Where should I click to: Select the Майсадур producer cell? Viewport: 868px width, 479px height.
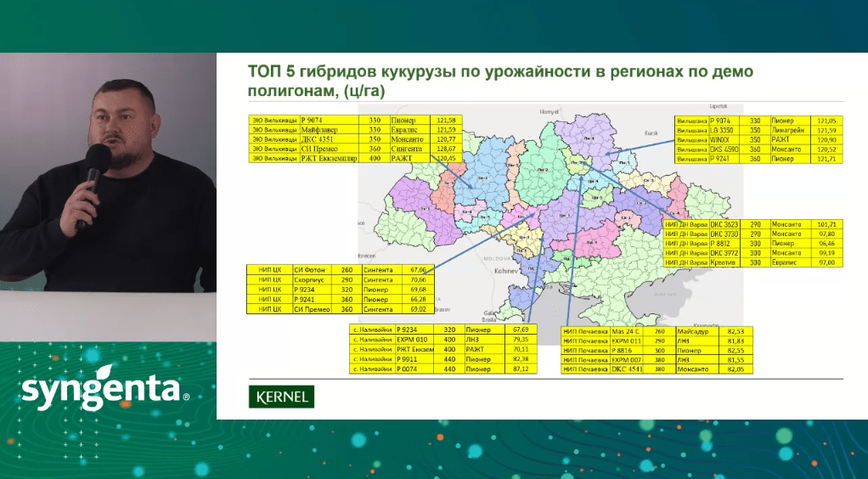(x=696, y=331)
